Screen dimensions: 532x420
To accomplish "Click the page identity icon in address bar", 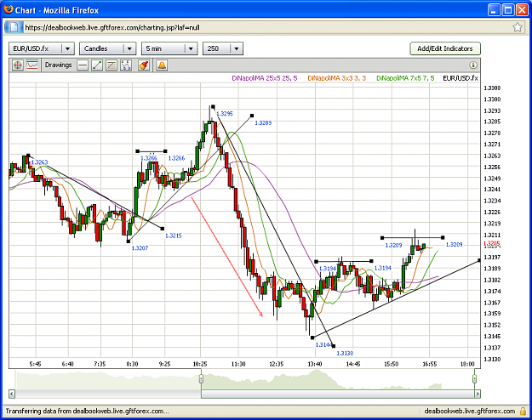I will click(x=14, y=27).
